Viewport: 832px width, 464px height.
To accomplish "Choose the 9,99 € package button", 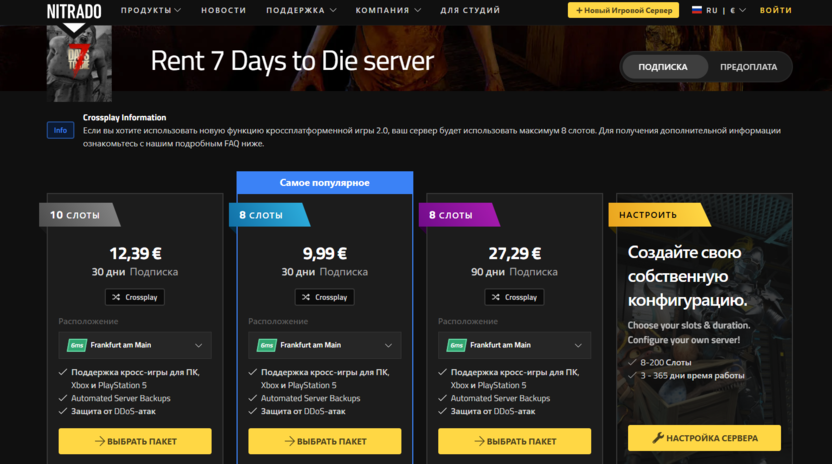I will click(325, 441).
